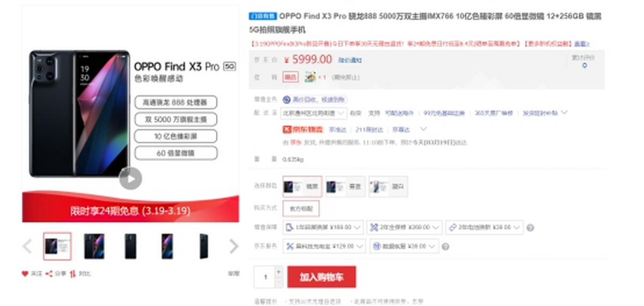This screenshot has width=644, height=306.
Task: Select the third white color option
Action: [x=388, y=186]
